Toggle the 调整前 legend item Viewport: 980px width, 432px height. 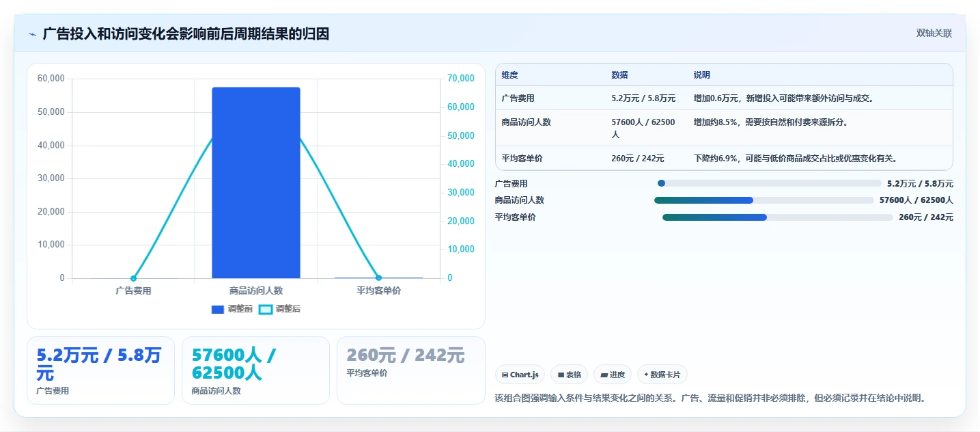point(232,309)
